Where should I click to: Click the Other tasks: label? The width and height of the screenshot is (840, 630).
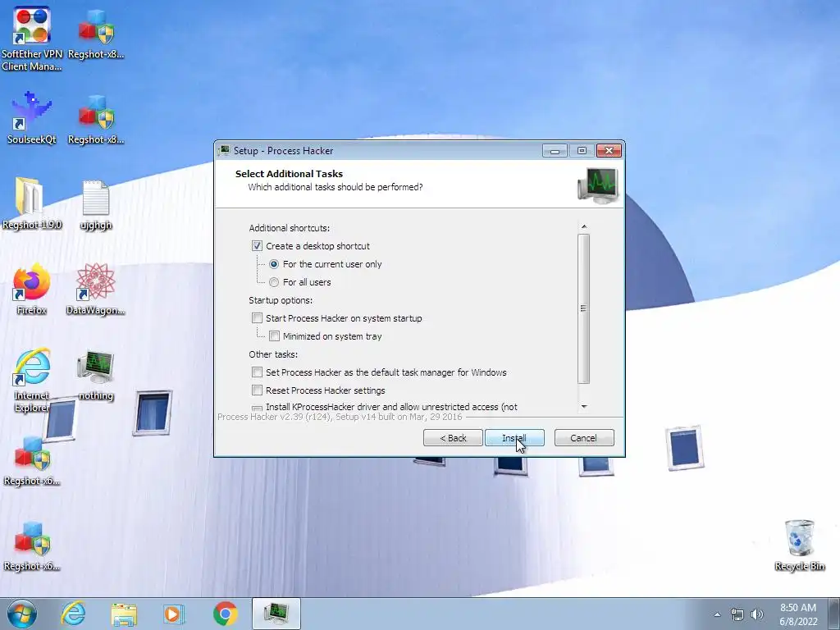point(273,354)
